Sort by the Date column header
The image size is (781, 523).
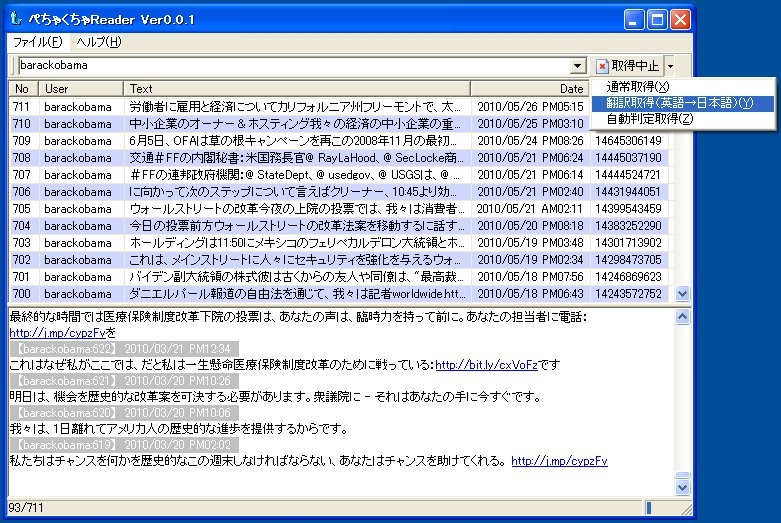tap(530, 89)
